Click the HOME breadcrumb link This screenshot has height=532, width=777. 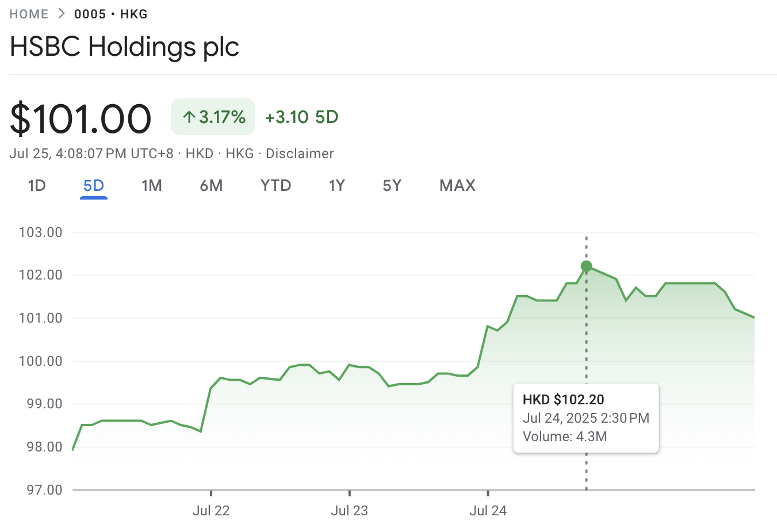(29, 14)
